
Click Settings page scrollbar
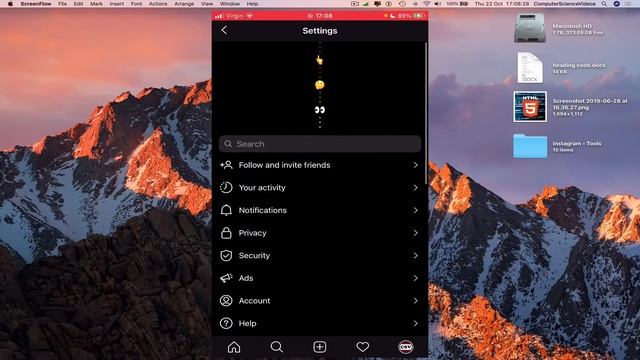[x=426, y=113]
